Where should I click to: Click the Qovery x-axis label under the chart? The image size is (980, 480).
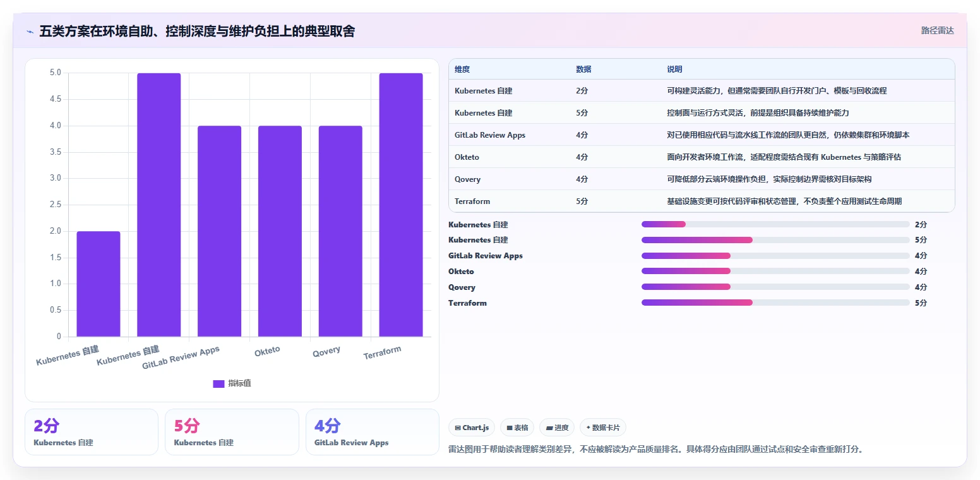(x=326, y=351)
